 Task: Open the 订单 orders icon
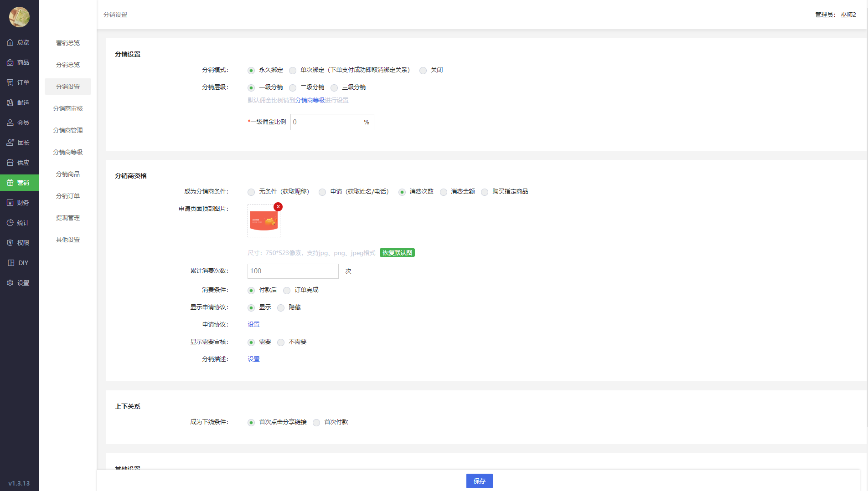coord(10,82)
